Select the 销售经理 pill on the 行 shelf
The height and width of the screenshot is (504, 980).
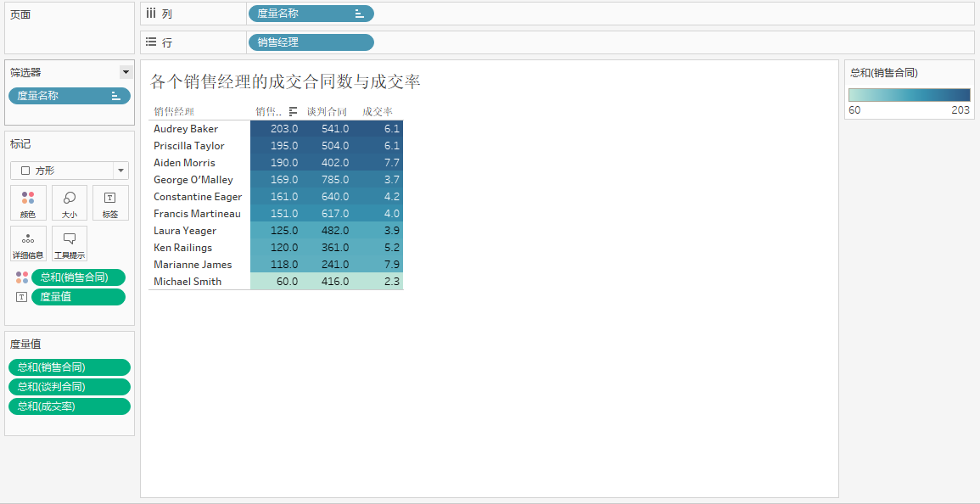coord(311,42)
